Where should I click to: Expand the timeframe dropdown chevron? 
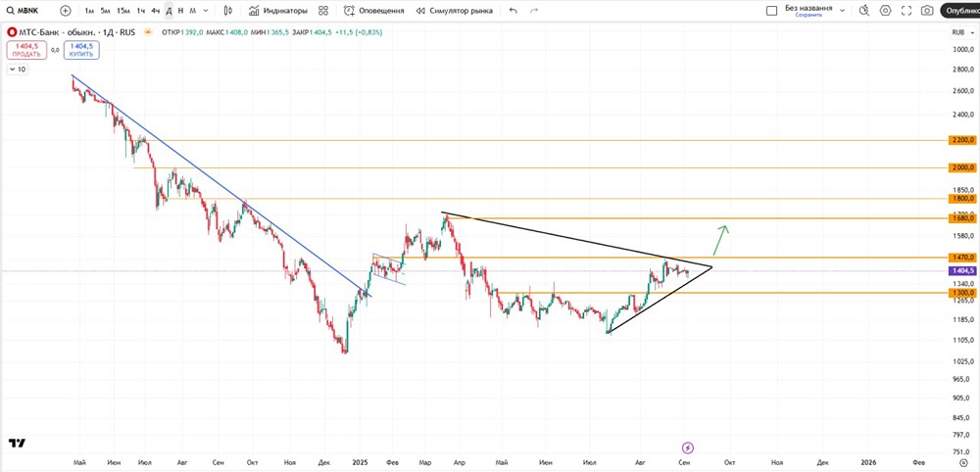[206, 11]
